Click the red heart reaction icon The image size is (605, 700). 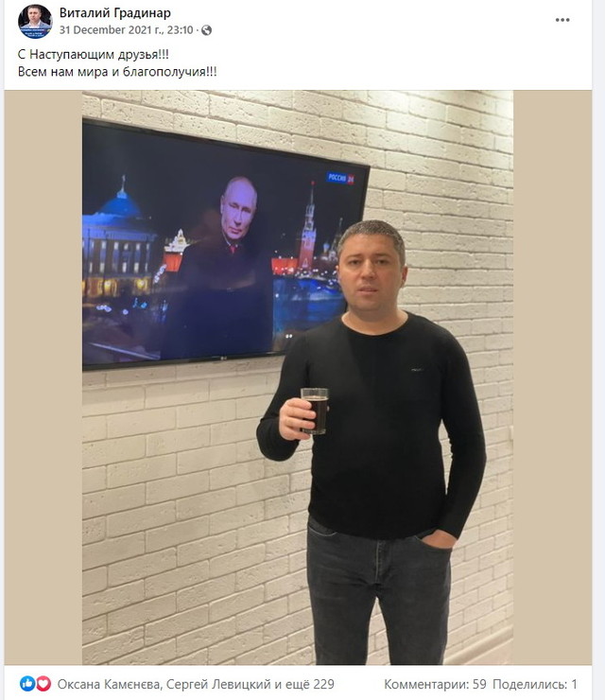point(43,684)
